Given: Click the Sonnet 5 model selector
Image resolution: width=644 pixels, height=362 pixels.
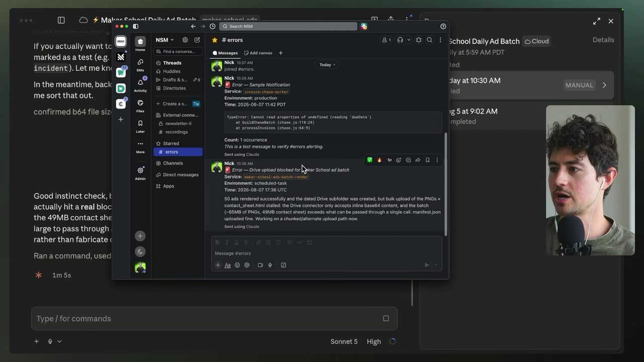Looking at the screenshot, I should 344,341.
